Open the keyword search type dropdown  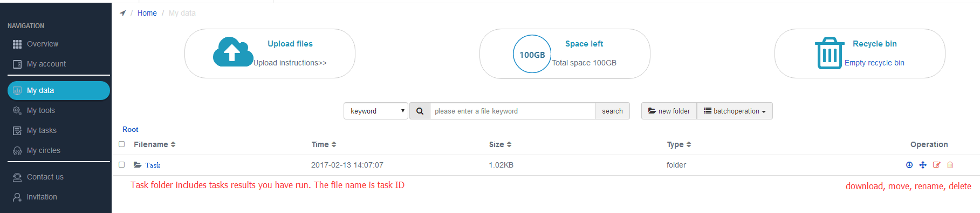click(376, 111)
